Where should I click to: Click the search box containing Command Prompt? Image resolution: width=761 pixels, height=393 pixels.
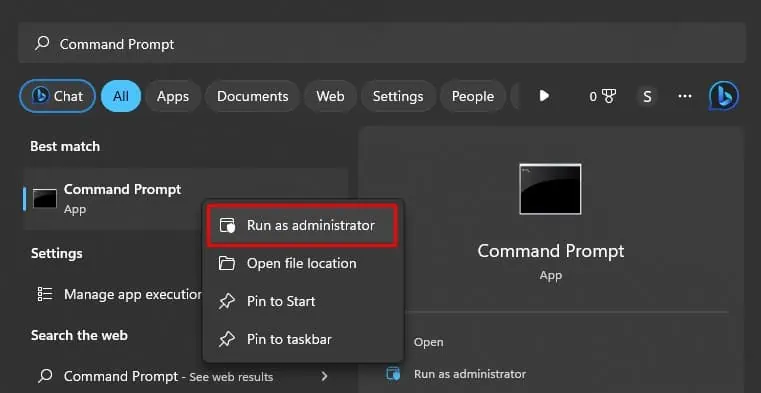tap(381, 43)
